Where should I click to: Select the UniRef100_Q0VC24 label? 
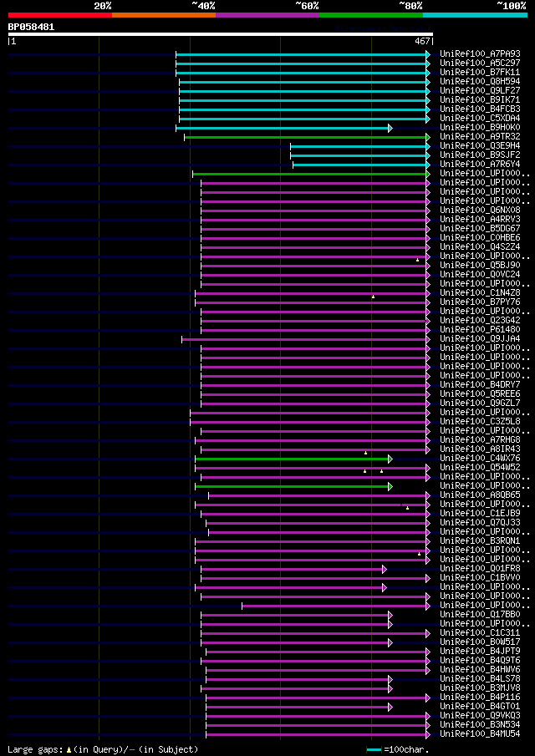(480, 274)
